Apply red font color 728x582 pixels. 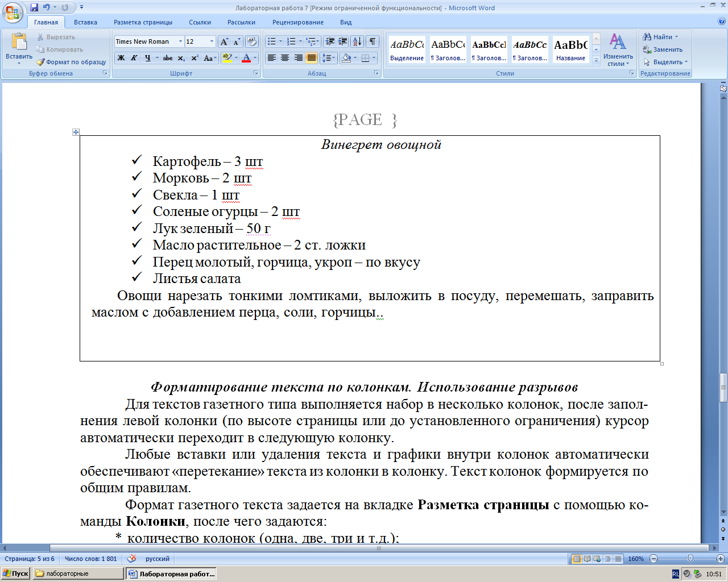[246, 58]
